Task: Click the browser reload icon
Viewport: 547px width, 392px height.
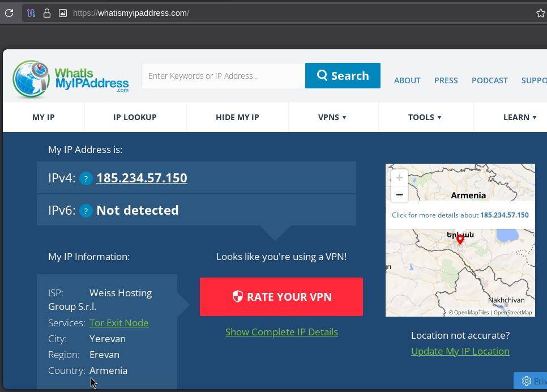Action: click(9, 12)
